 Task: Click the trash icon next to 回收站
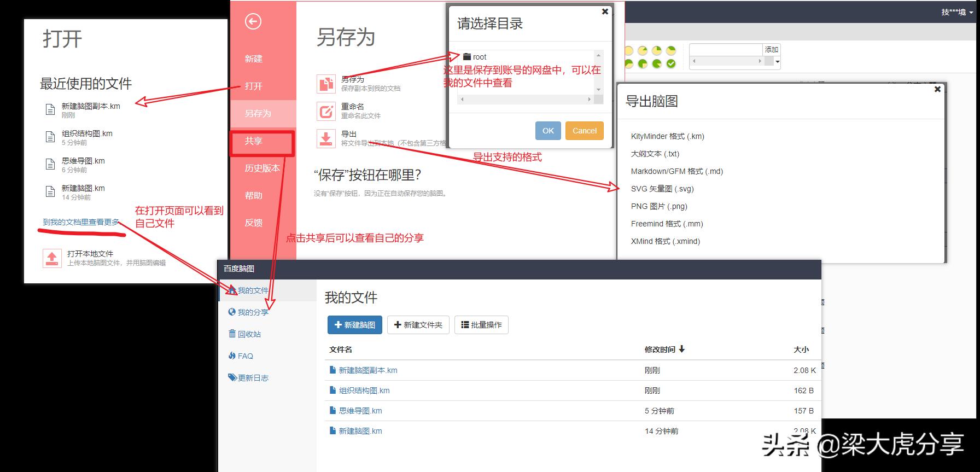pos(232,334)
